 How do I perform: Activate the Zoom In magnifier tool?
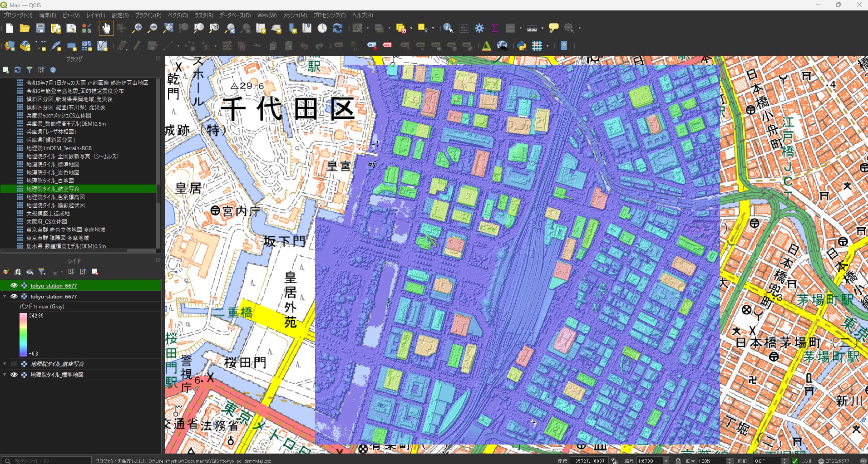(137, 28)
